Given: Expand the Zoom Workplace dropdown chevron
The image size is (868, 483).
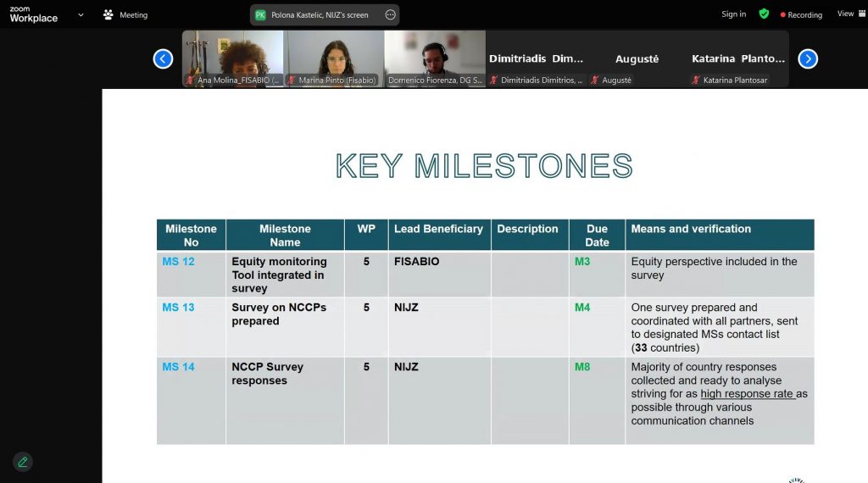Looking at the screenshot, I should (x=81, y=14).
